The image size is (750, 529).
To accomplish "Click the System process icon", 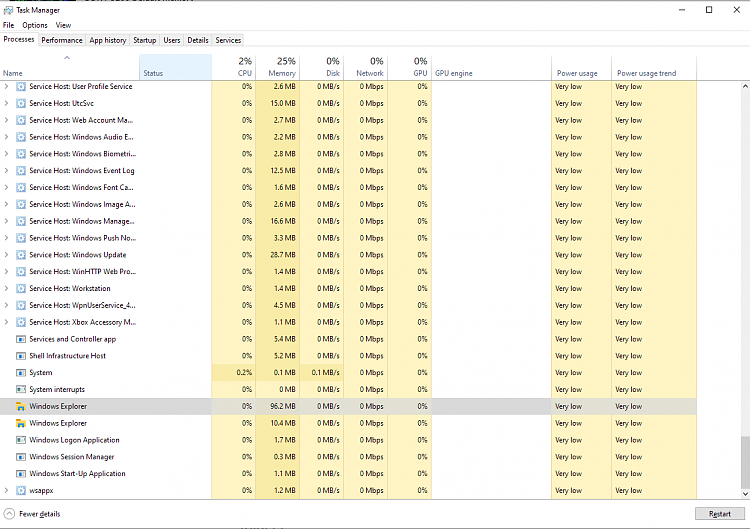I will pos(21,373).
